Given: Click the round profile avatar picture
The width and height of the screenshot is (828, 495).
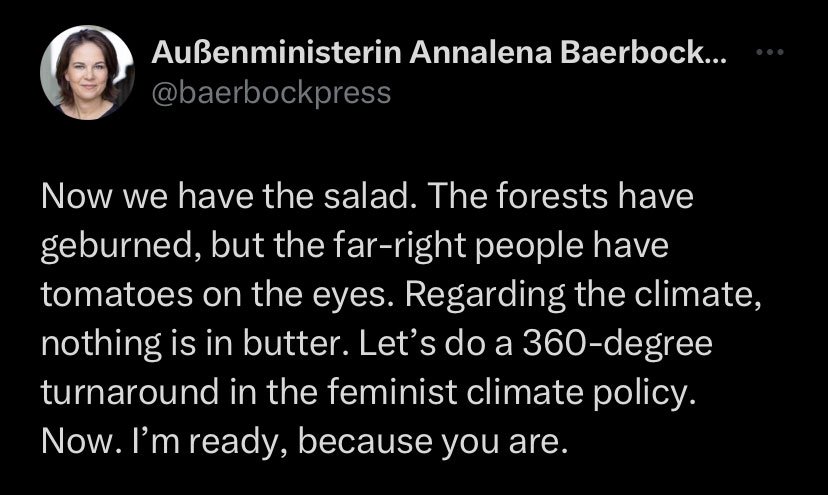Looking at the screenshot, I should (87, 73).
